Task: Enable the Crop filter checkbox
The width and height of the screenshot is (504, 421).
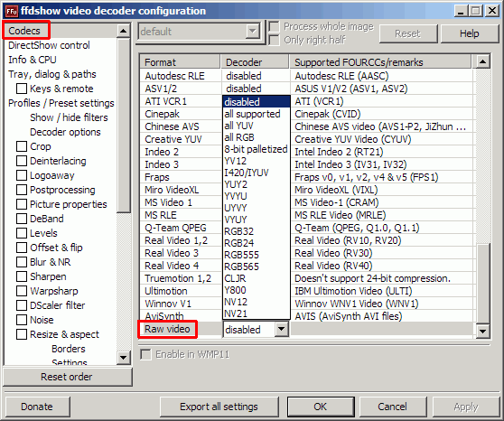Action: coord(22,146)
